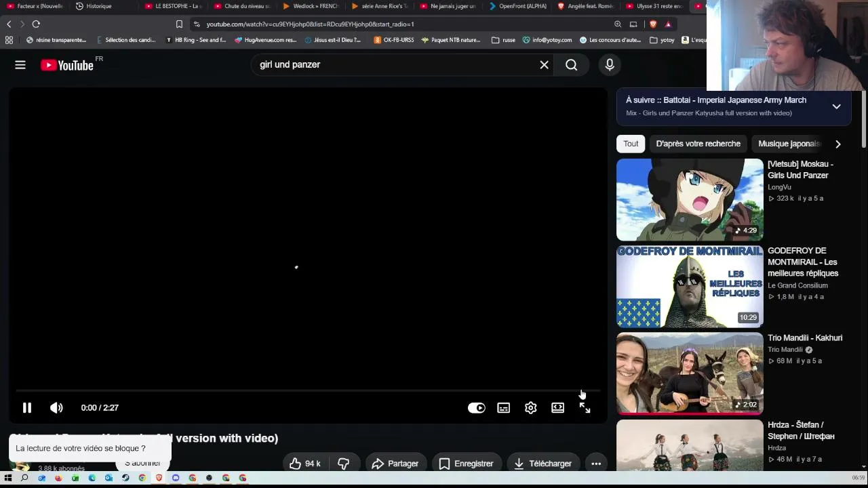Download the video with Télécharger

543,464
